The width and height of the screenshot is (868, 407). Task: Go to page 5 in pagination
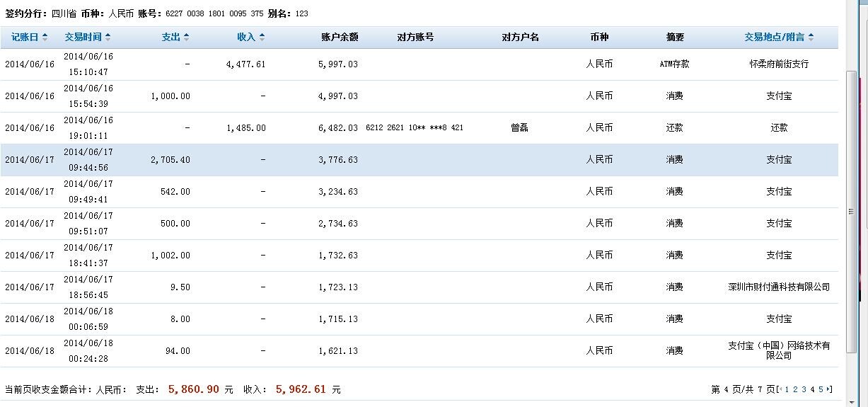click(821, 389)
